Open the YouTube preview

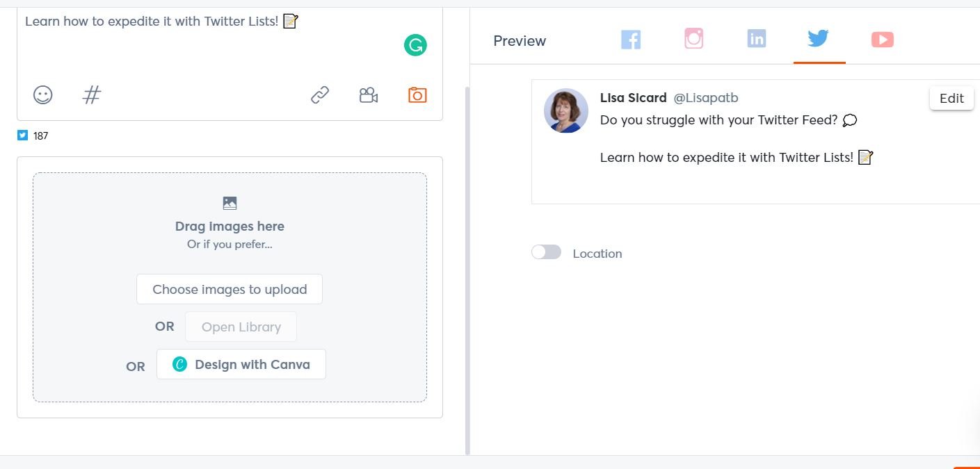[882, 39]
